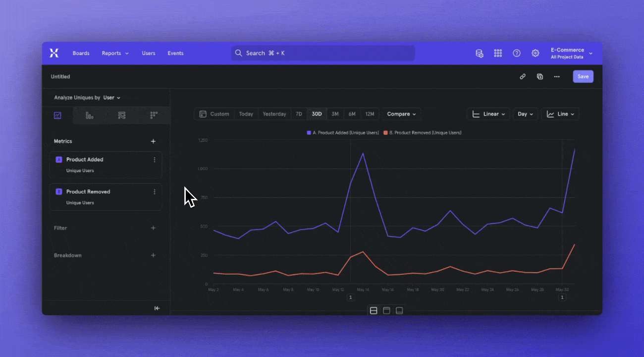644x357 pixels.
Task: Collapse the left query panel
Action: coord(157,308)
